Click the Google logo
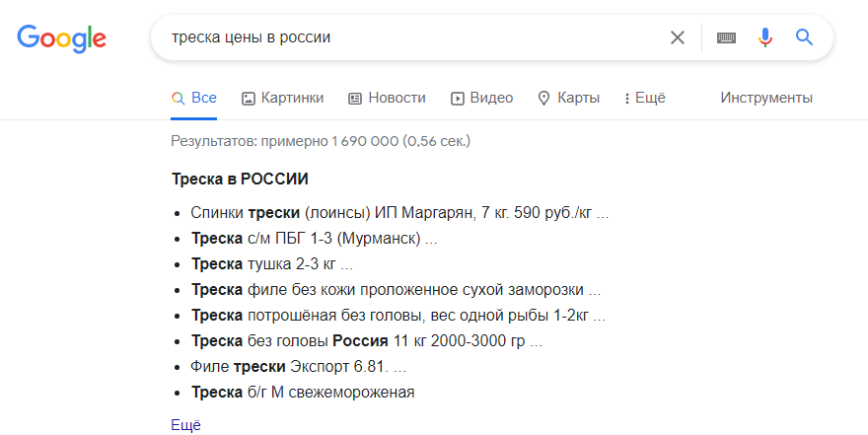The width and height of the screenshot is (868, 435). (61, 38)
